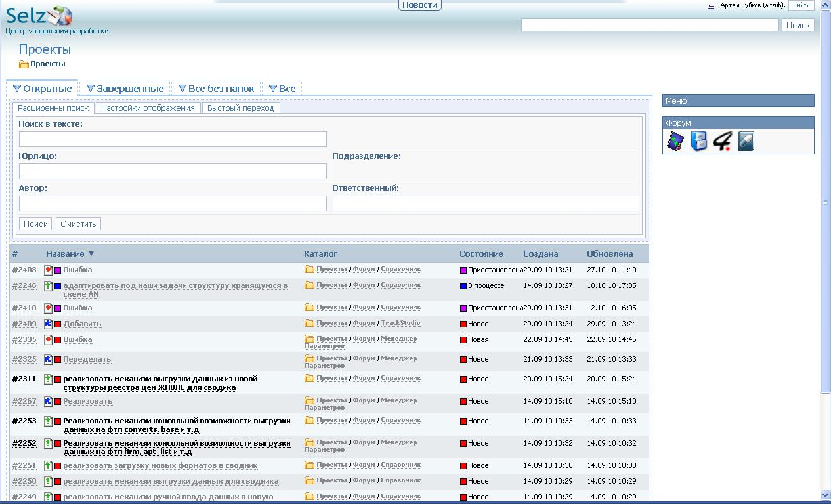Open the Настройки отображения tab
The height and width of the screenshot is (504, 831).
pos(148,108)
